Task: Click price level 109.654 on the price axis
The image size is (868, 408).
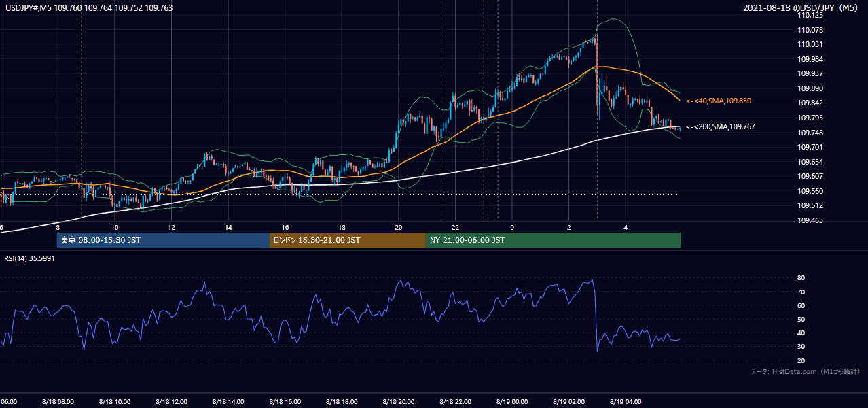Action: (811, 162)
